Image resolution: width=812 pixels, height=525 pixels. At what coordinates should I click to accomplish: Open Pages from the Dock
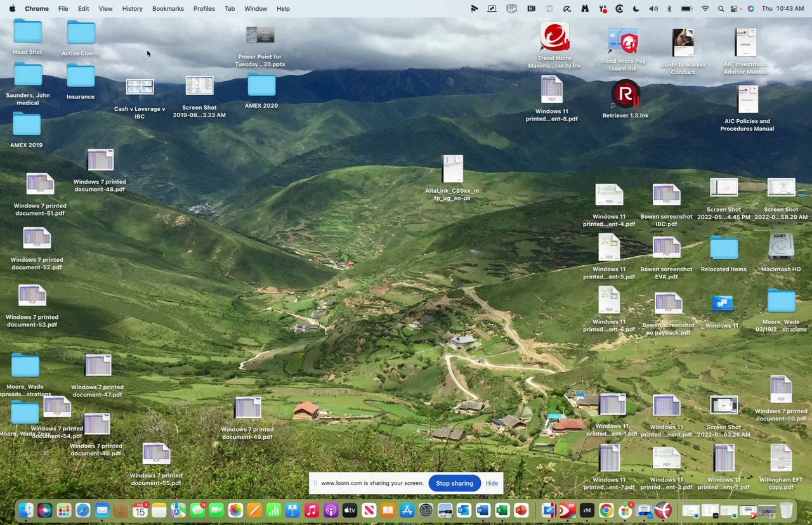point(254,510)
